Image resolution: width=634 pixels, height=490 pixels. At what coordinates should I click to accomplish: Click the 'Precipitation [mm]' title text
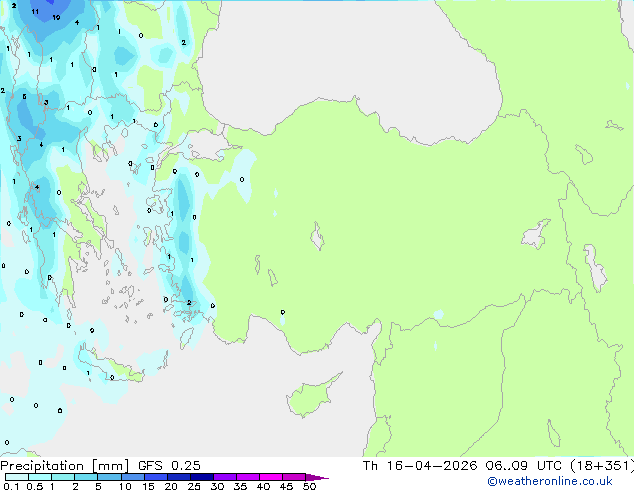click(65, 466)
